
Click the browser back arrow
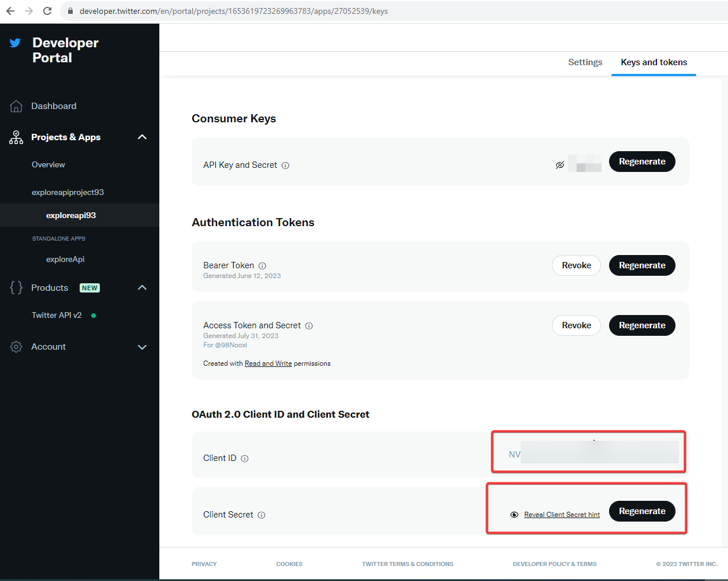[x=10, y=11]
